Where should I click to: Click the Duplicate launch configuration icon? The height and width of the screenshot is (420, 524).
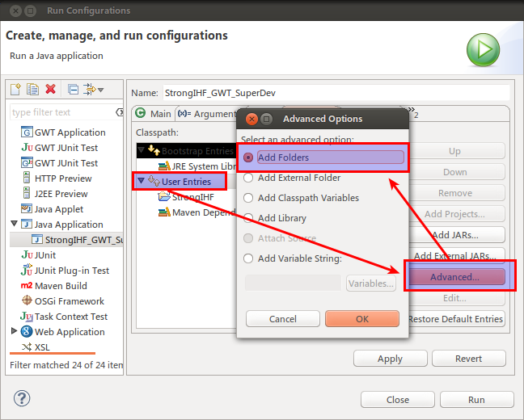[32, 90]
